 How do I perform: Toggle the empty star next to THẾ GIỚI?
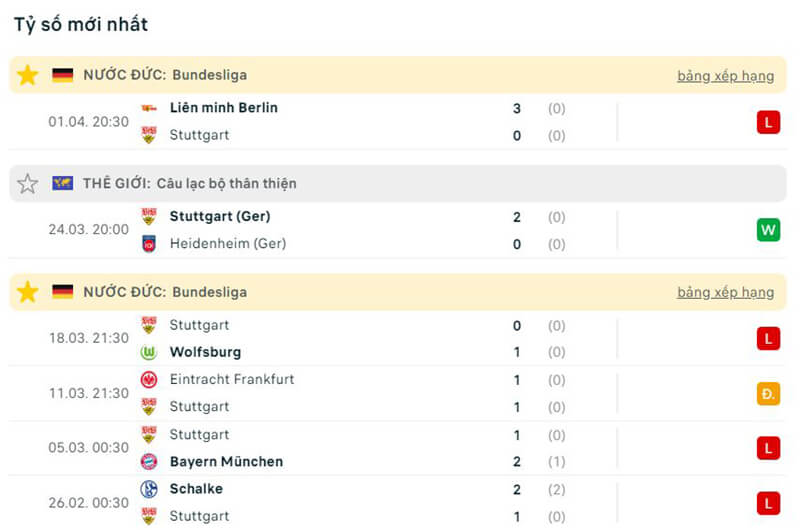[28, 184]
